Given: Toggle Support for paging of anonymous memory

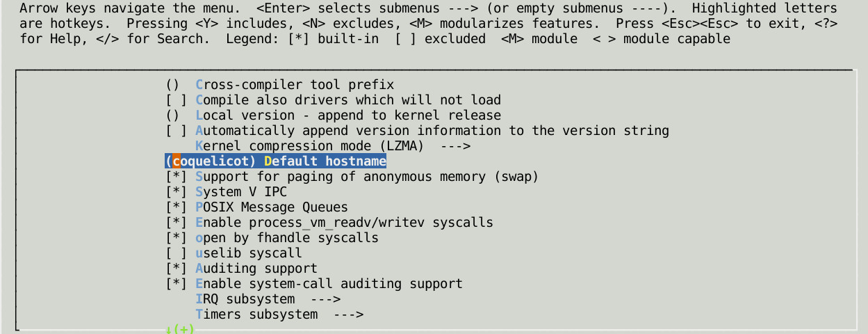Looking at the screenshot, I should [x=352, y=177].
